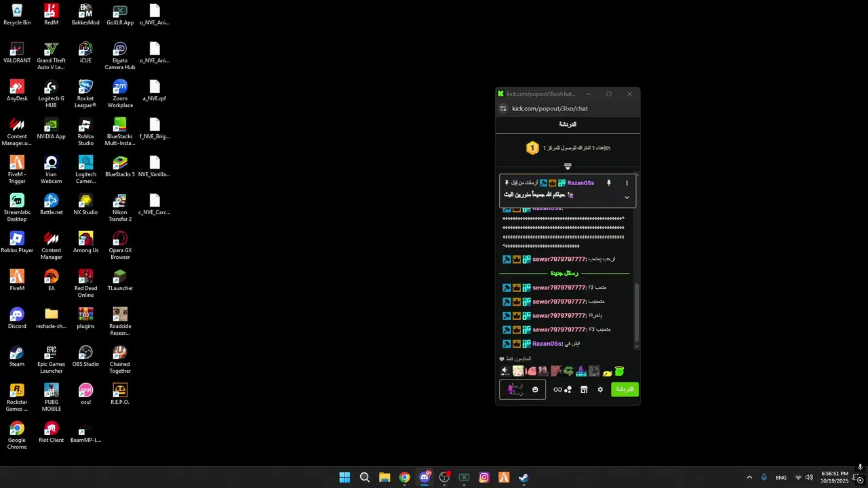
Task: Open the emoji picker in the message box
Action: point(535,390)
